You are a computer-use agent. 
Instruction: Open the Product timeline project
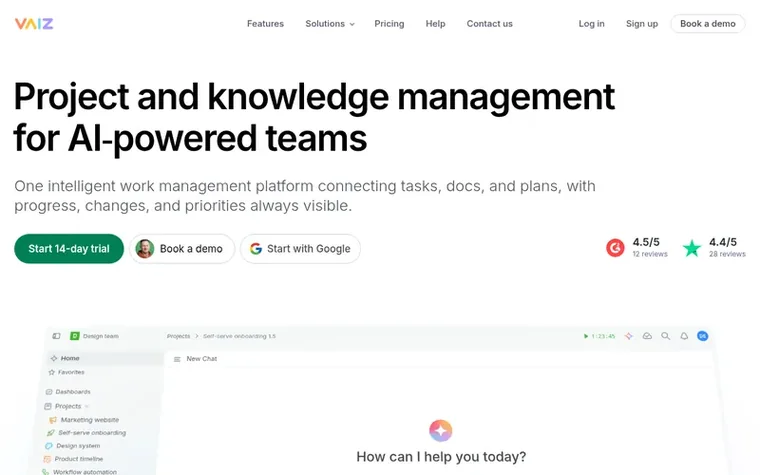point(79,459)
